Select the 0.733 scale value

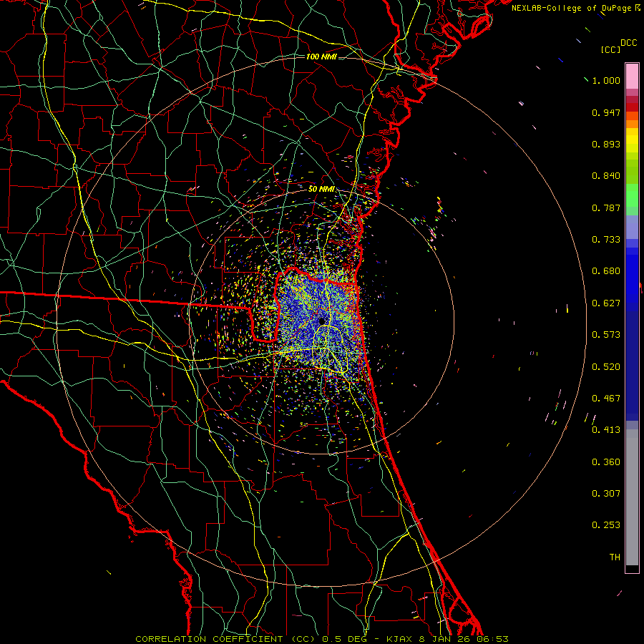click(606, 240)
